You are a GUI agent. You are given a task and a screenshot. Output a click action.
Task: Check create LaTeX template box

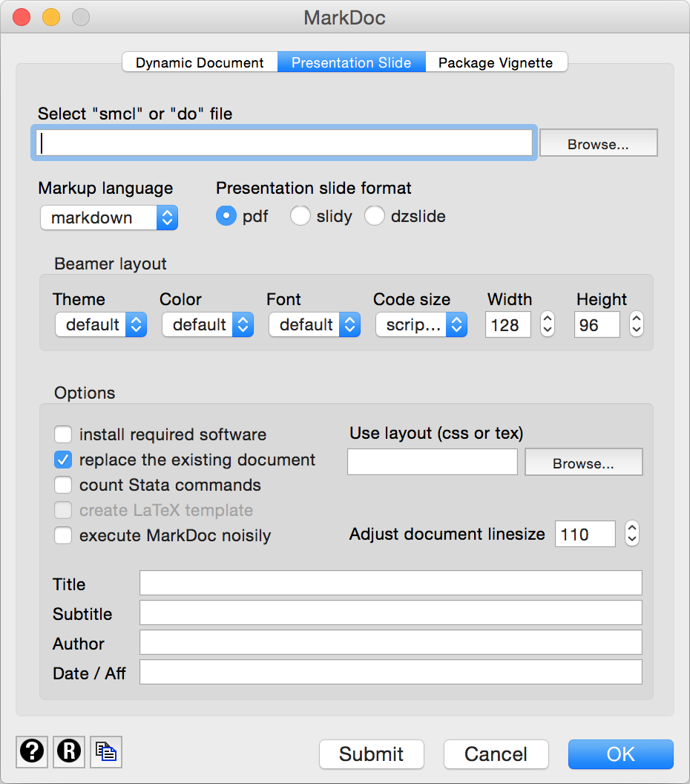pyautogui.click(x=63, y=510)
